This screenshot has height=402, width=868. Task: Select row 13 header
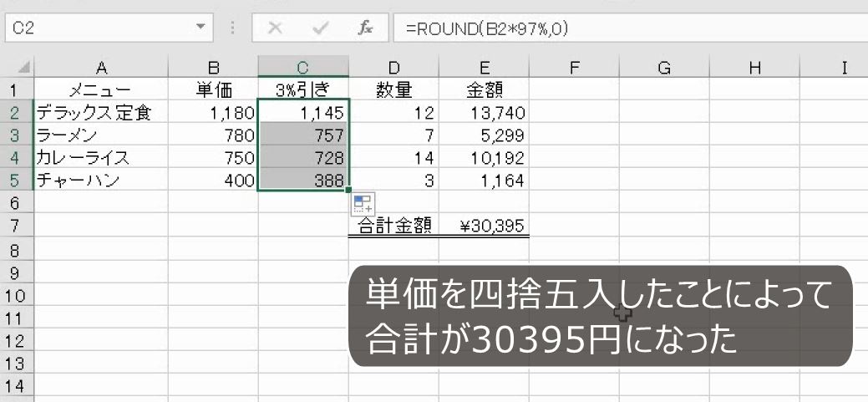click(x=17, y=364)
